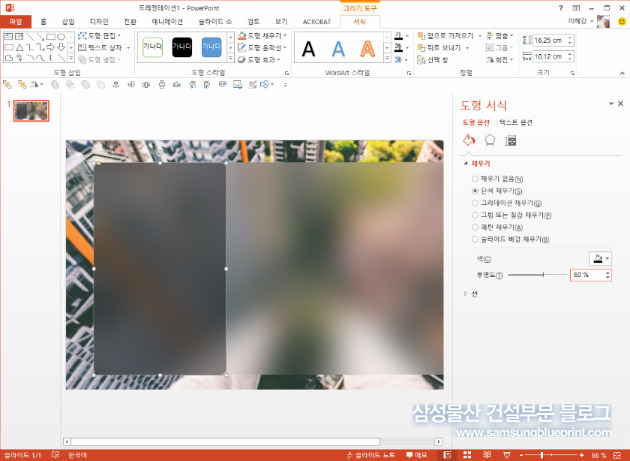Apply the black A WordArt style
The image size is (630, 461).
click(x=308, y=49)
